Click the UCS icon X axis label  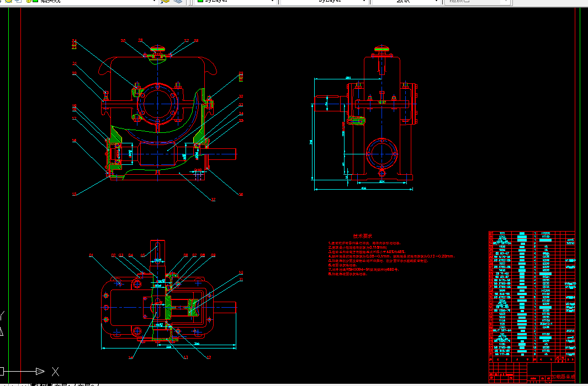tap(56, 372)
